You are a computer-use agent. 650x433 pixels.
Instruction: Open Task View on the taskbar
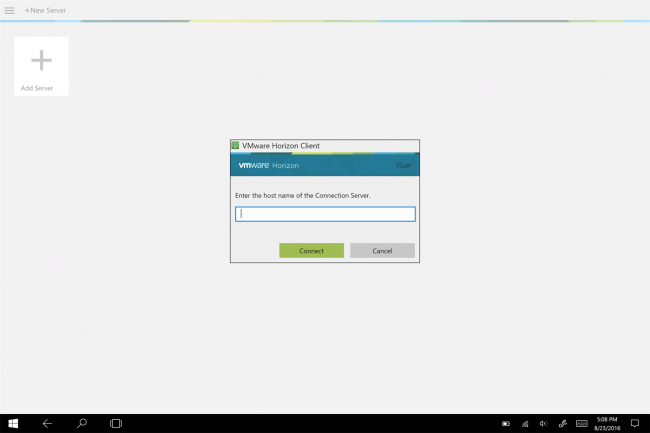[x=116, y=423]
